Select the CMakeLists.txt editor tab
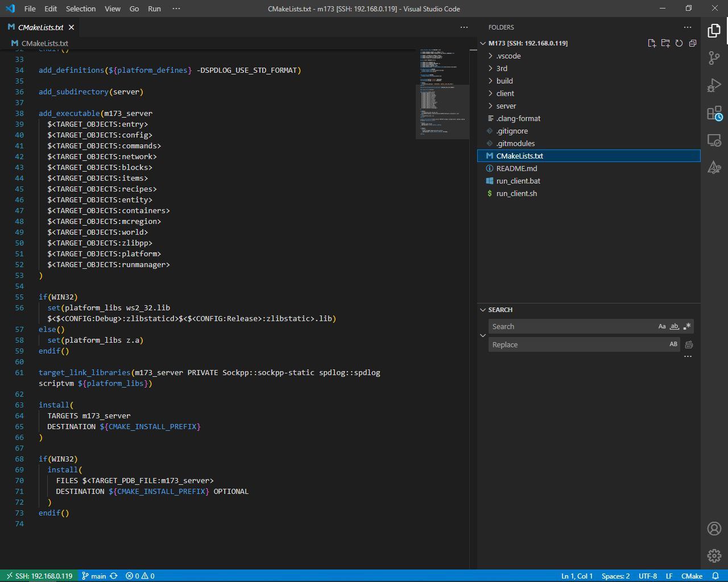The image size is (728, 582). [x=40, y=27]
